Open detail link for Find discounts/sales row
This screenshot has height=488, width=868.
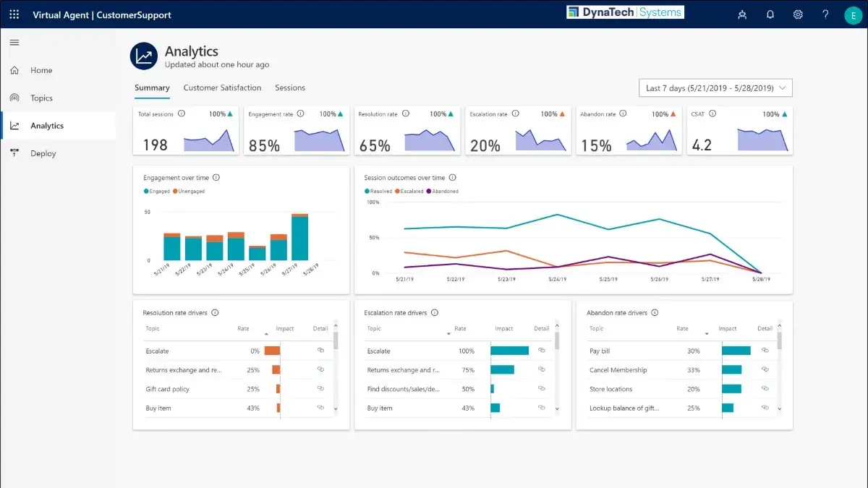[x=541, y=388]
